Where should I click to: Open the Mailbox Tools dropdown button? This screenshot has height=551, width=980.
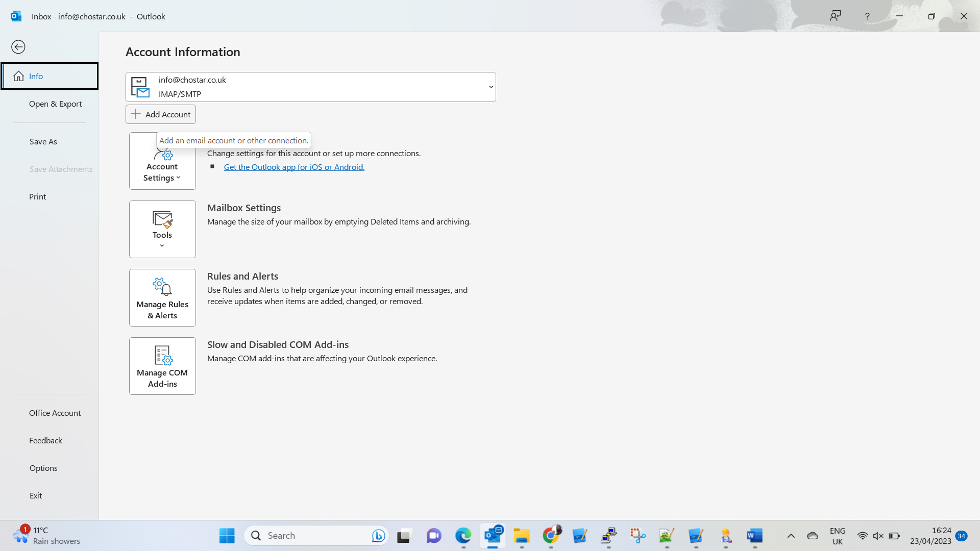162,229
